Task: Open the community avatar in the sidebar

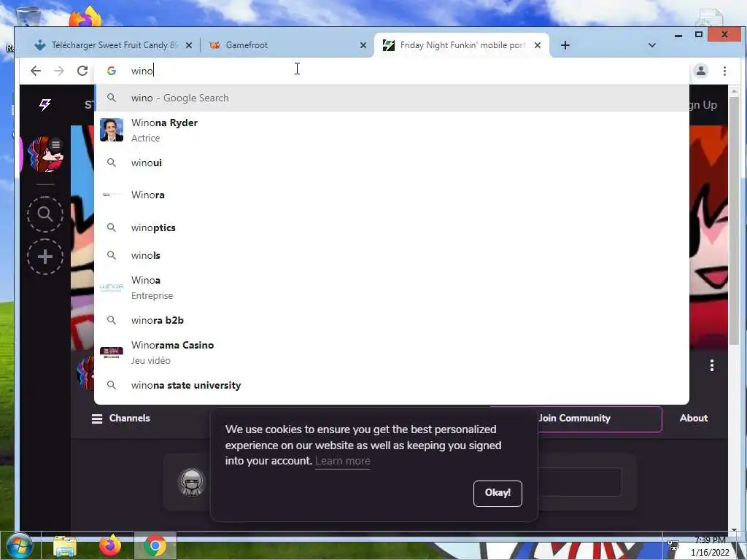Action: click(44, 155)
